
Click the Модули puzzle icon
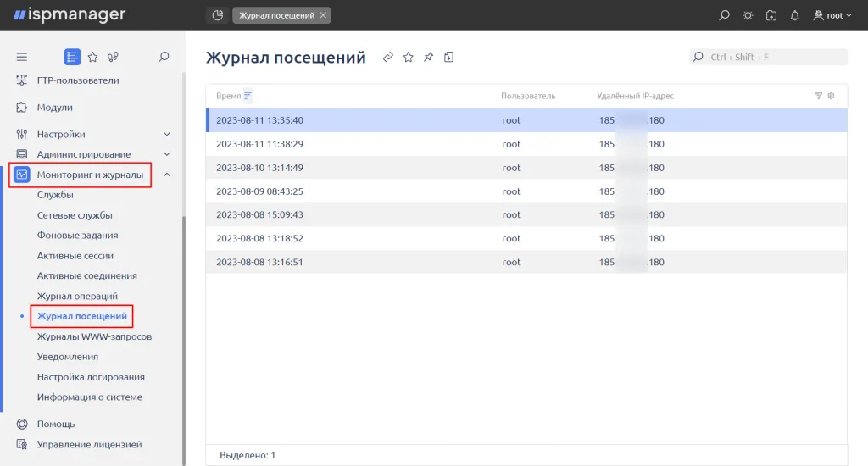click(21, 108)
